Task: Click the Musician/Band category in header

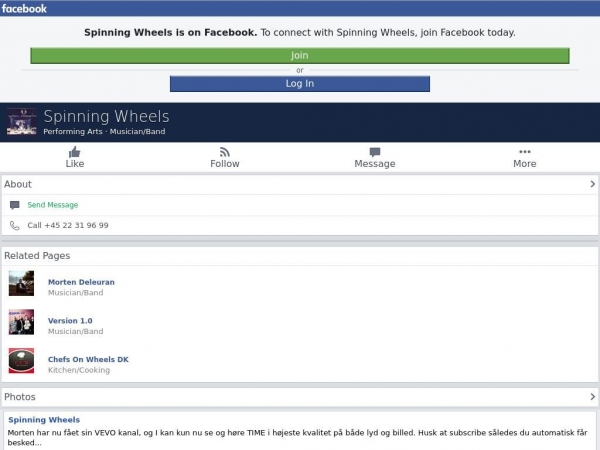Action: 137,132
